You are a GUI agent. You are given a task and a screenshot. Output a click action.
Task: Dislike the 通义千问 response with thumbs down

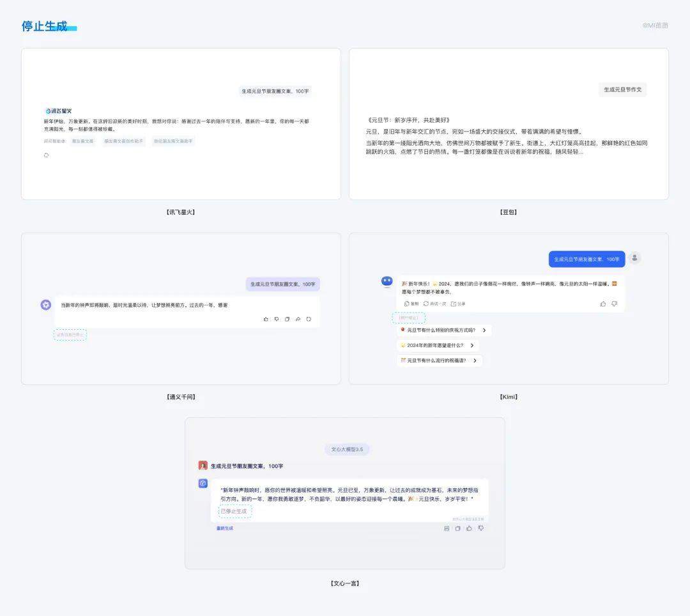click(x=277, y=319)
